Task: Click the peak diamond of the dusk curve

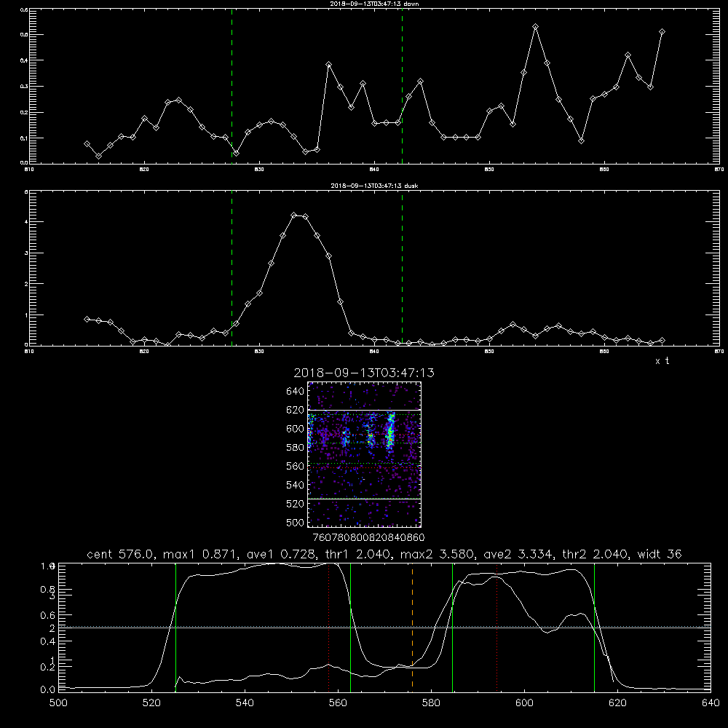Action: [x=294, y=215]
